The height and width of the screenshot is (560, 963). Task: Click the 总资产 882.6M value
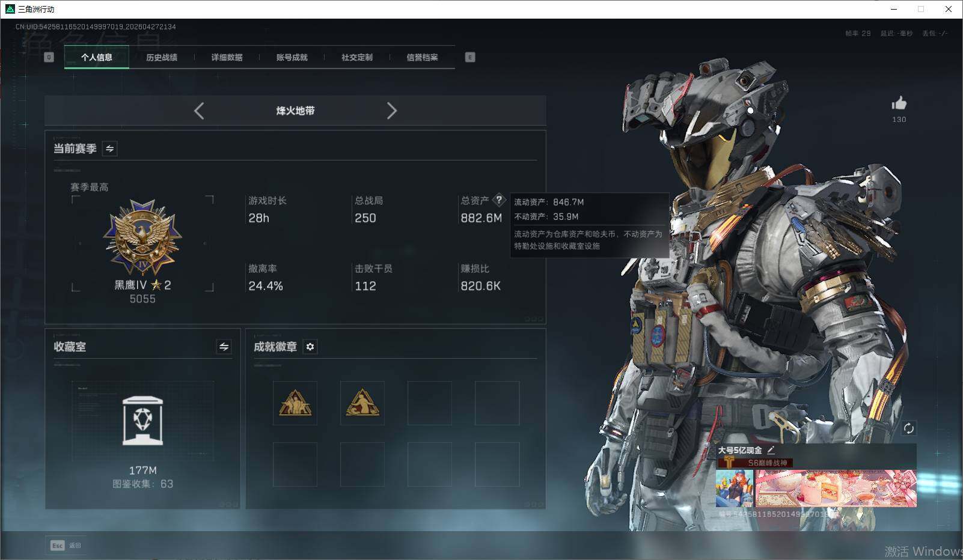(481, 218)
